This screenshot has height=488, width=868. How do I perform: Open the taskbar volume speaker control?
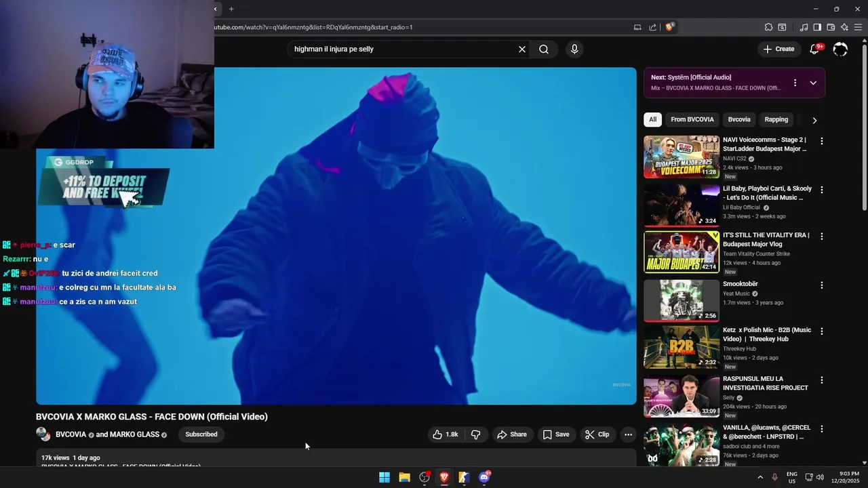point(819,477)
